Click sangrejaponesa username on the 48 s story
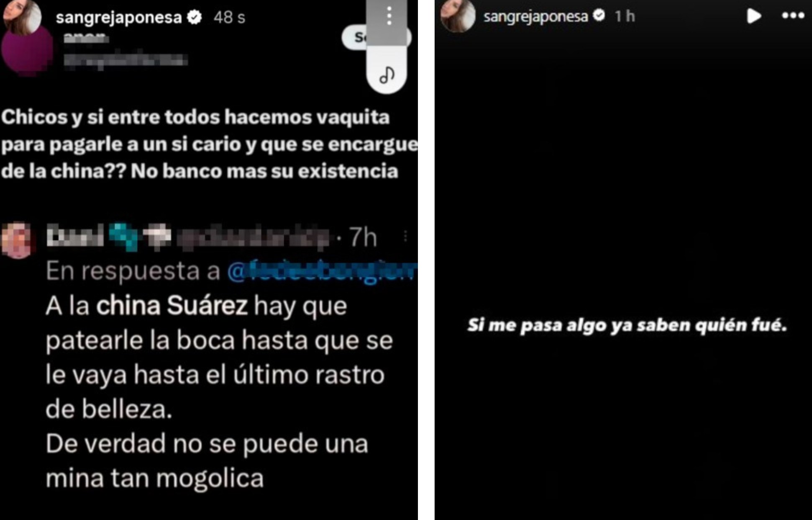 (119, 18)
